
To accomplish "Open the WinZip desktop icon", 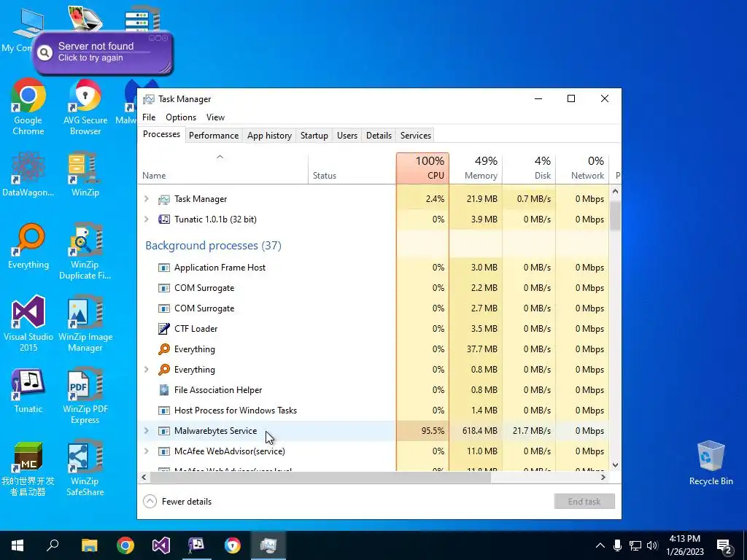I will point(85,174).
